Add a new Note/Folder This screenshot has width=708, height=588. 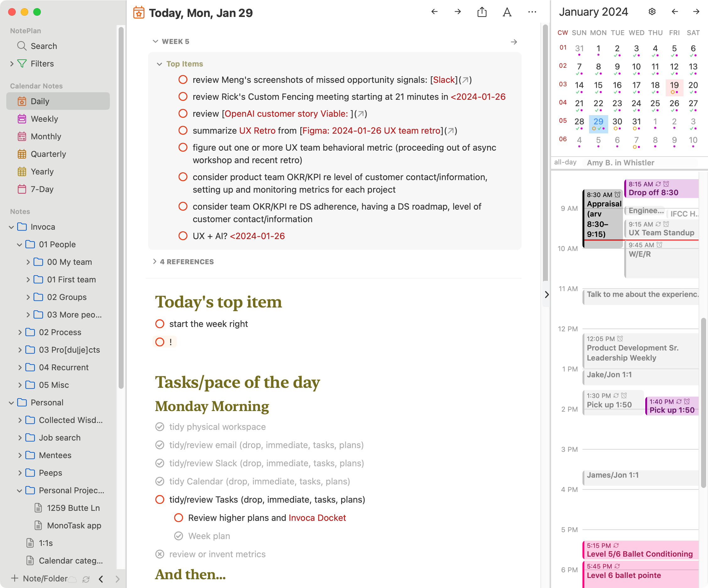pyautogui.click(x=39, y=579)
